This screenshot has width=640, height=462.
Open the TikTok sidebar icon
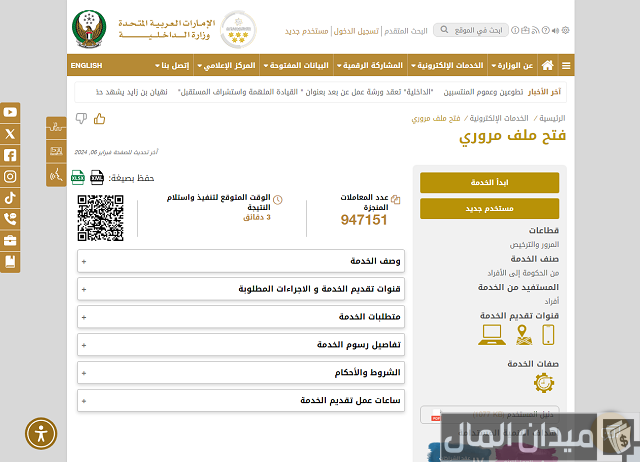pos(10,198)
